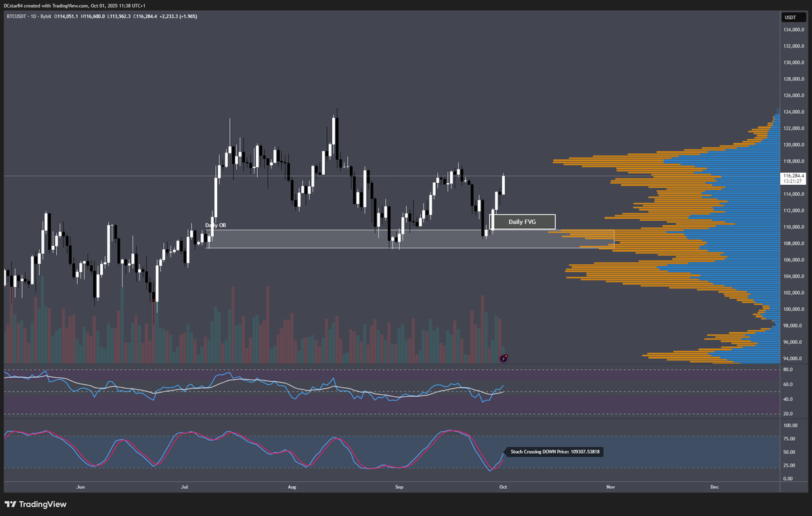Click the Stoch Crossing DOWN Price alert label
Viewport: 812px width, 516px height.
554,451
